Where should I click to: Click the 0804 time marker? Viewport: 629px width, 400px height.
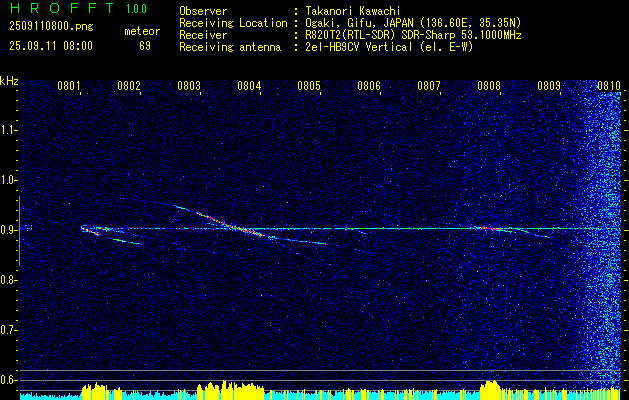pyautogui.click(x=249, y=85)
